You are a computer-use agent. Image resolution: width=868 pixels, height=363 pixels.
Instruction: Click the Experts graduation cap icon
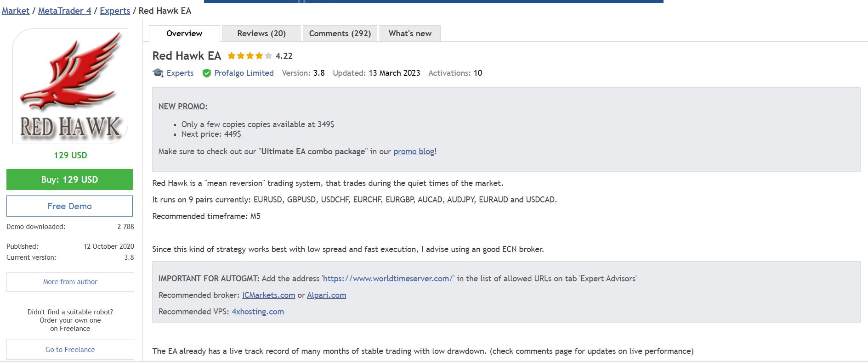(x=158, y=73)
